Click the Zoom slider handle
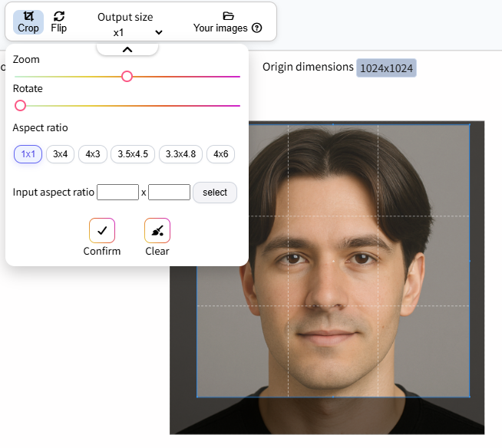 click(127, 77)
